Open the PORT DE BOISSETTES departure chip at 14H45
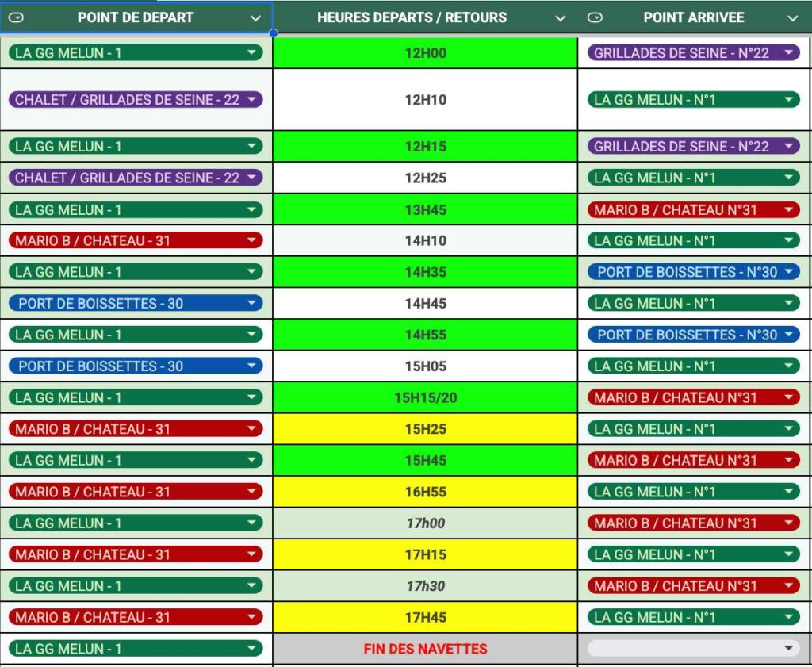The width and height of the screenshot is (812, 667). click(x=135, y=303)
